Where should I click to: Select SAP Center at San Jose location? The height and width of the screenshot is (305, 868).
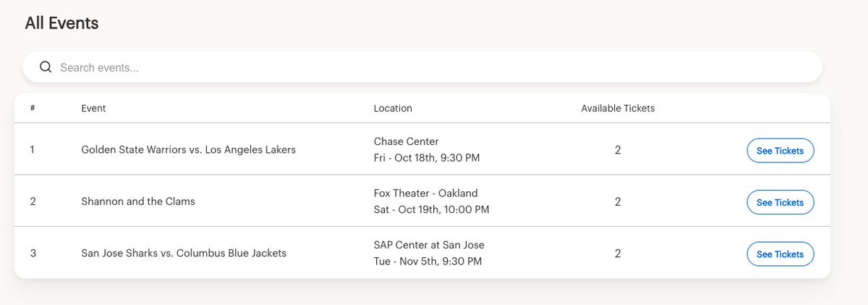tap(429, 245)
